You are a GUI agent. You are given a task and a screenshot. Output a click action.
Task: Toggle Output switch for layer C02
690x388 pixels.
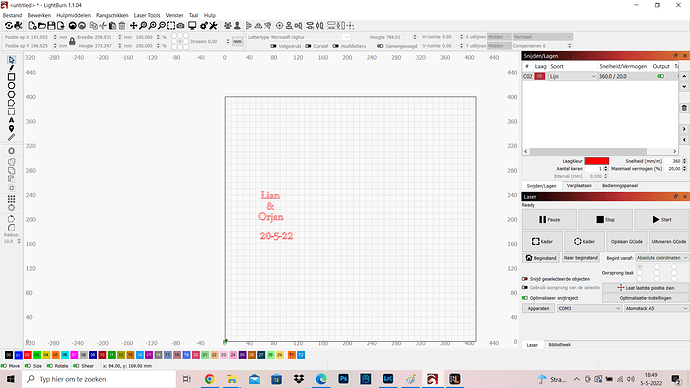pyautogui.click(x=661, y=77)
